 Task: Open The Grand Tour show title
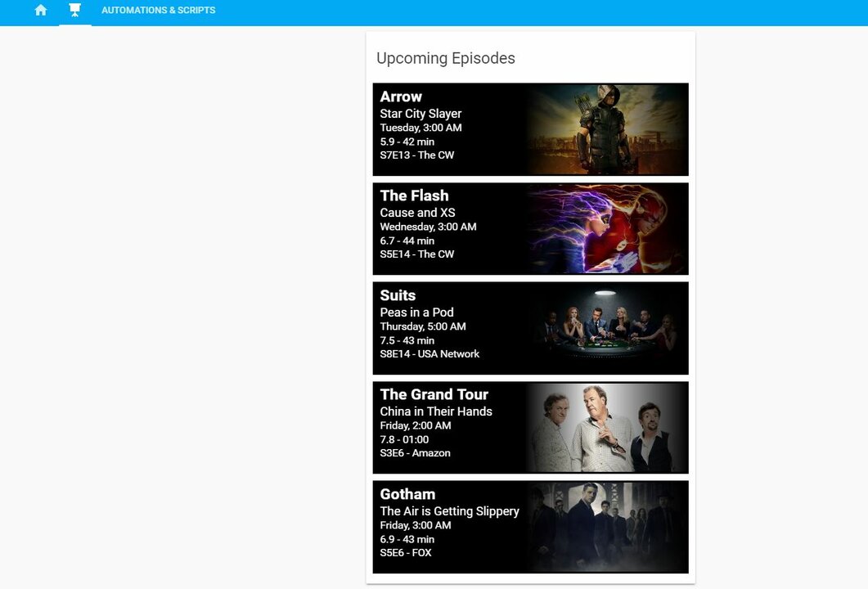(434, 394)
